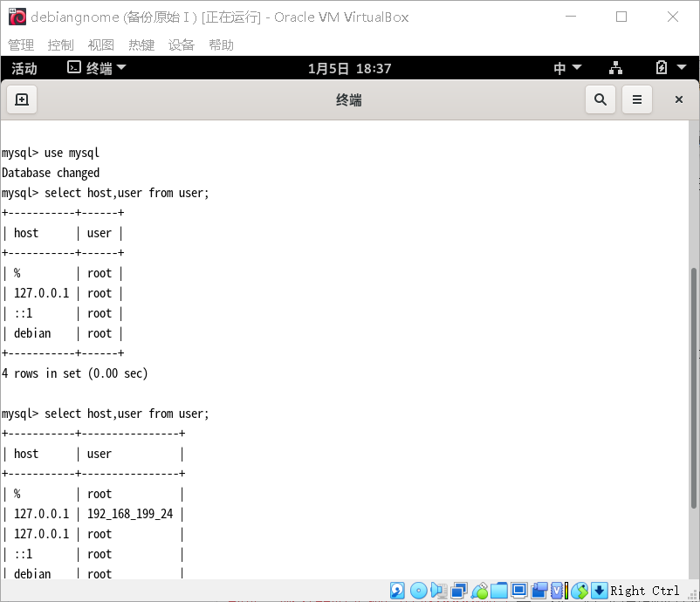This screenshot has width=700, height=602.
Task: Click the keyboard capture arrow icon
Action: point(599,591)
